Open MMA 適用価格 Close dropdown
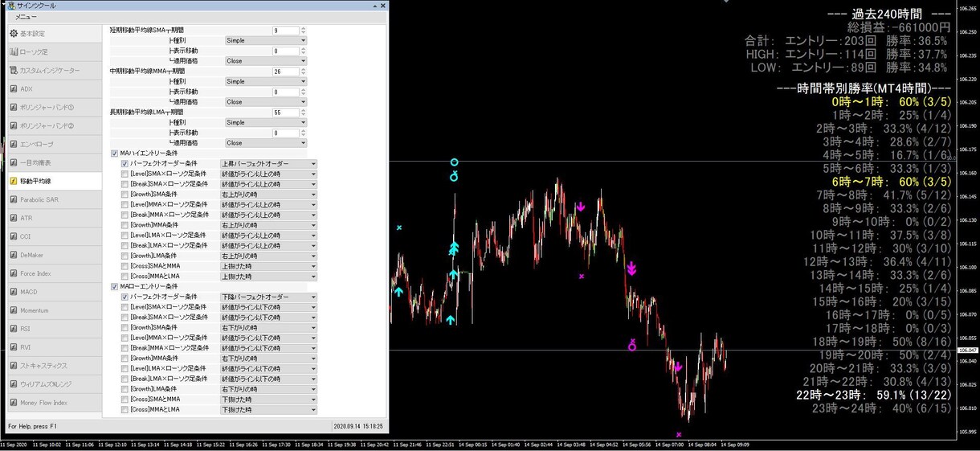 click(265, 102)
